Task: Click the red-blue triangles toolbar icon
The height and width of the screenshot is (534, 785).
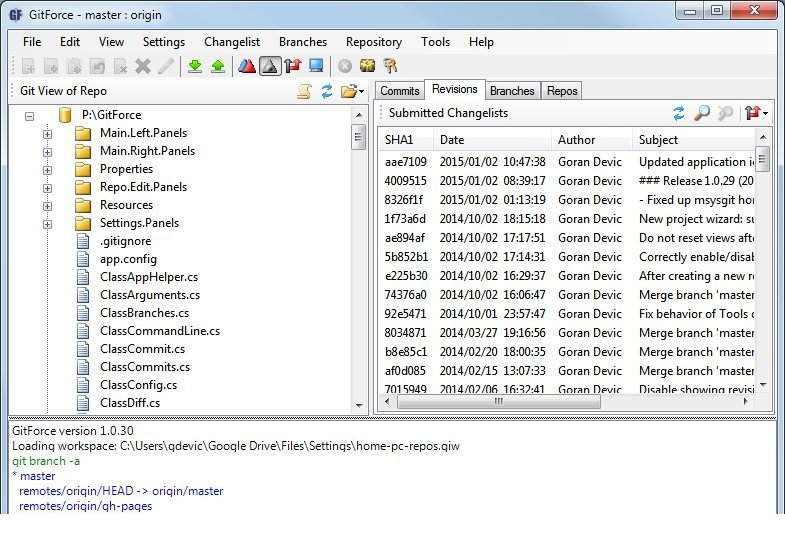Action: 246,67
